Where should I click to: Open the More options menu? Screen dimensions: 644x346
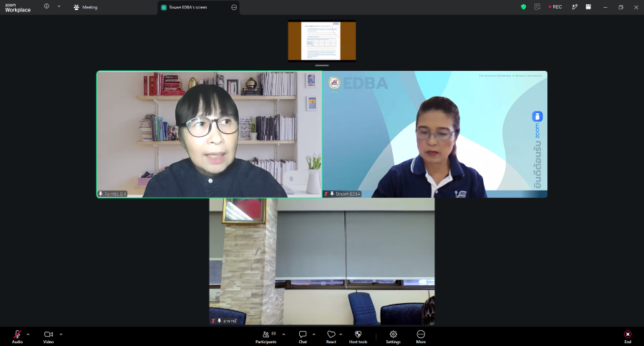click(421, 336)
